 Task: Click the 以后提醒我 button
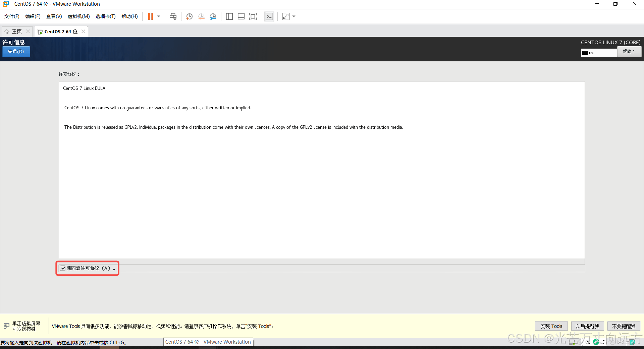(587, 326)
